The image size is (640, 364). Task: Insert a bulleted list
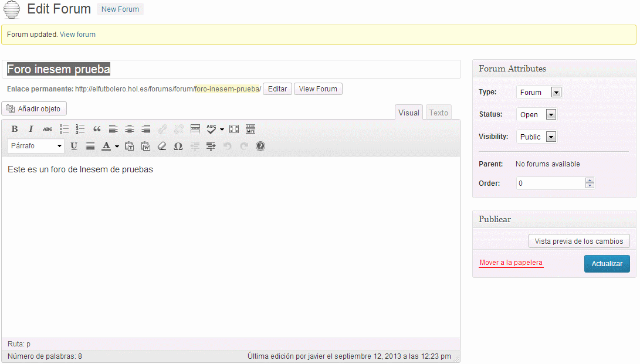(x=64, y=129)
